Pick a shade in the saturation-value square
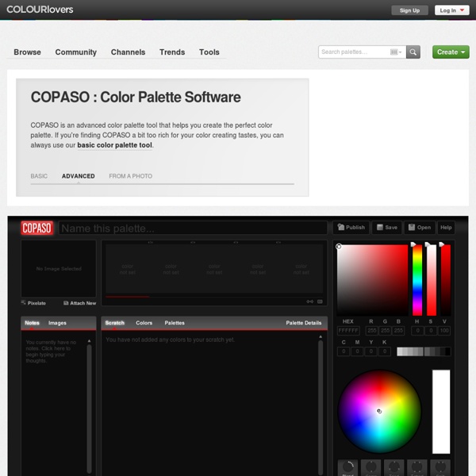The width and height of the screenshot is (476, 476). tap(373, 281)
